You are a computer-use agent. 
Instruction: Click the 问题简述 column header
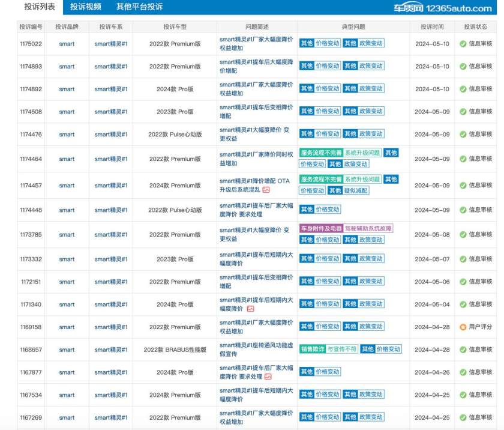[257, 26]
